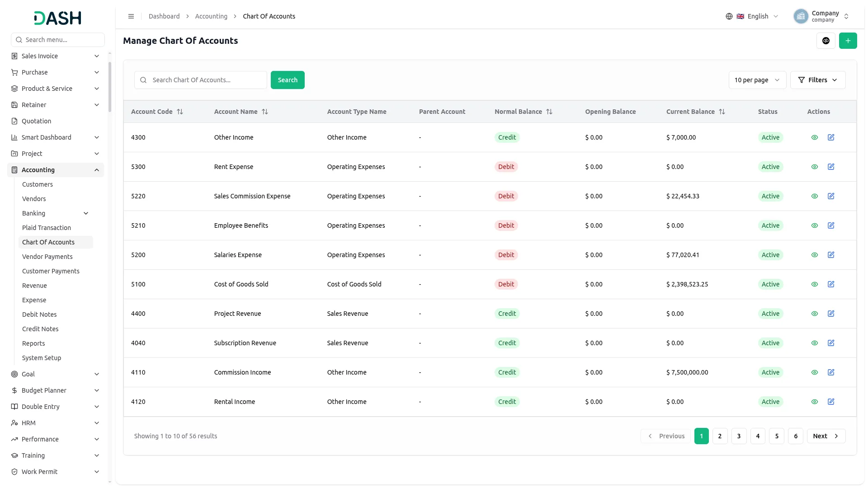View the Project Revenue account details
868x488 pixels.
(815, 314)
